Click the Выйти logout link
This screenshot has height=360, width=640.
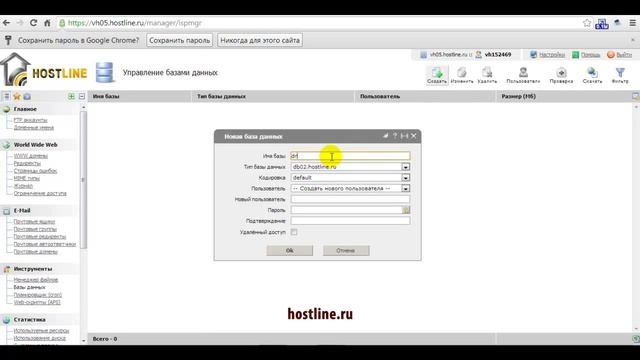[624, 54]
